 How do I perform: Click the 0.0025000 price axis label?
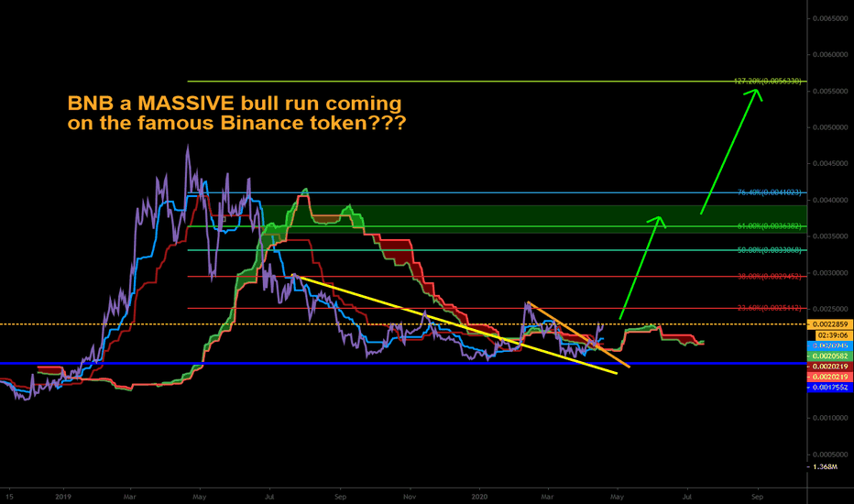[830, 309]
